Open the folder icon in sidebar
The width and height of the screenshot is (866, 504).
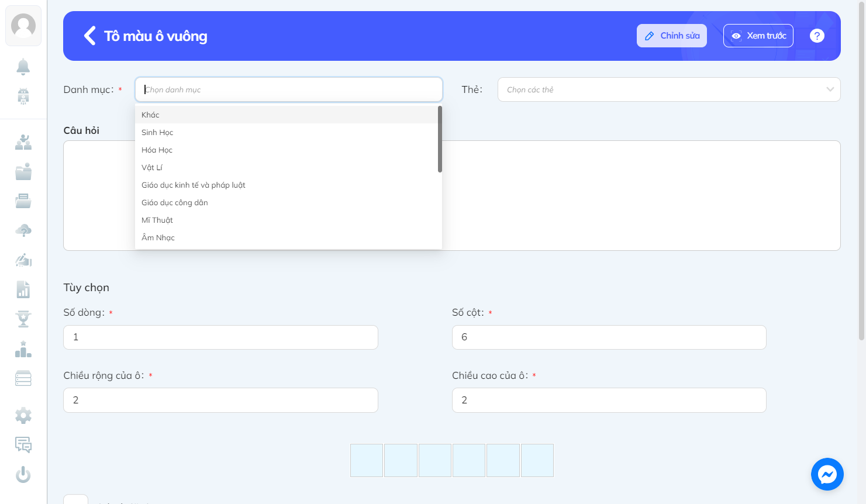(23, 172)
